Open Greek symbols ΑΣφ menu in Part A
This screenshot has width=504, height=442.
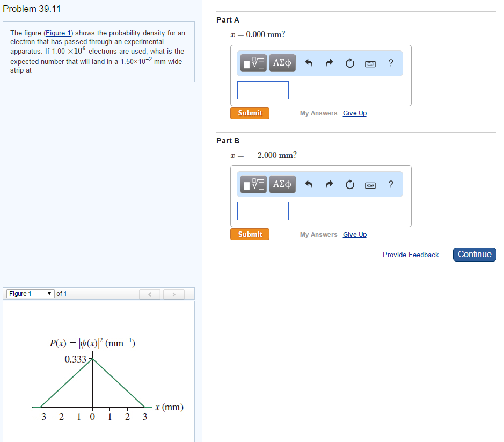[282, 63]
